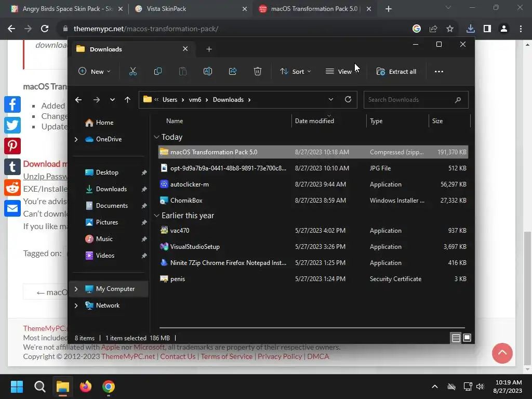
Task: Open Home in the navigation pane
Action: (99, 123)
